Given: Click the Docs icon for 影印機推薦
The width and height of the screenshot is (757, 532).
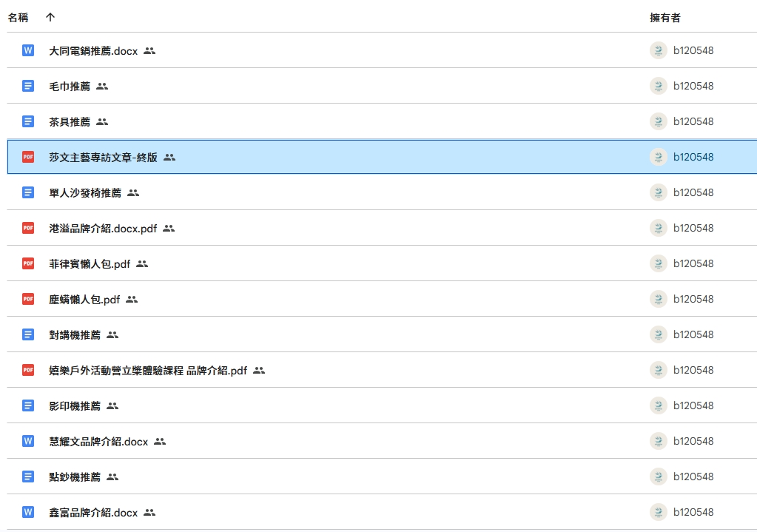Looking at the screenshot, I should [28, 405].
